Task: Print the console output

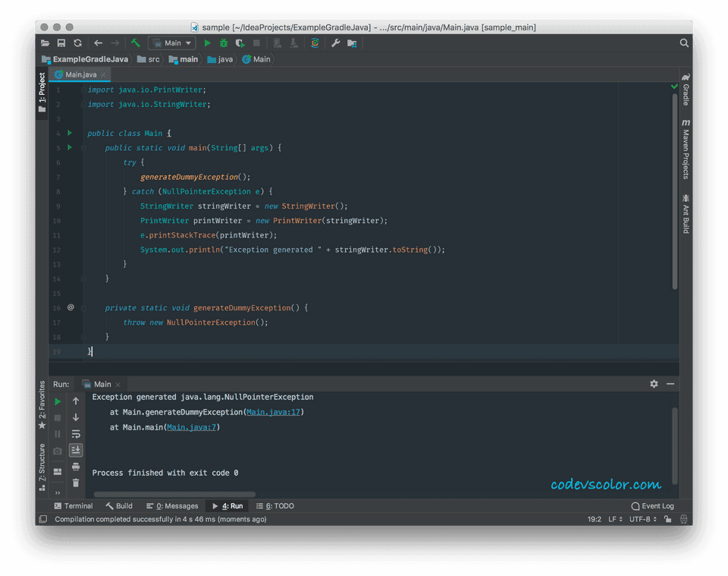Action: tap(75, 467)
